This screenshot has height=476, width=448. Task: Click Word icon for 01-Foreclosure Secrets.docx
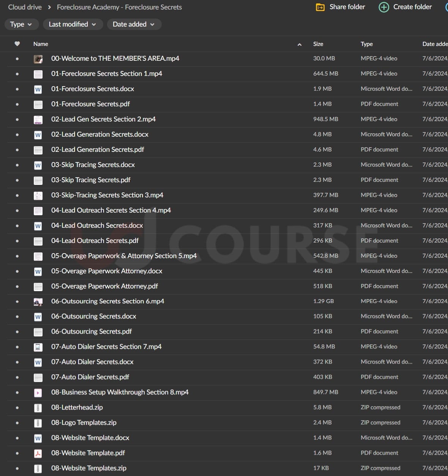pyautogui.click(x=38, y=89)
